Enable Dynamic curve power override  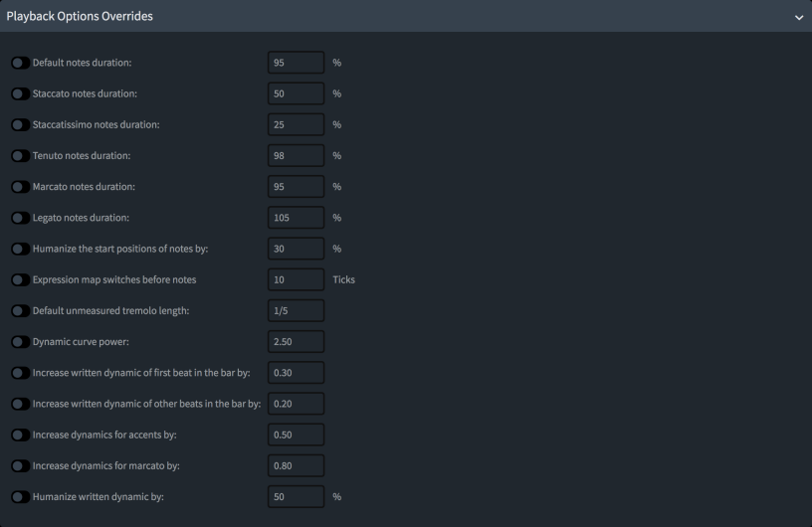(19, 342)
